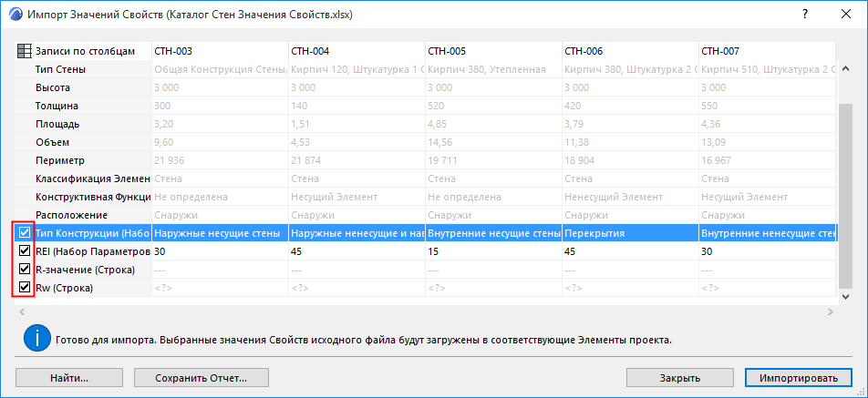Click the Кирпич 380, Утепленная cell
Screen dimensions: 868x398
(493, 69)
